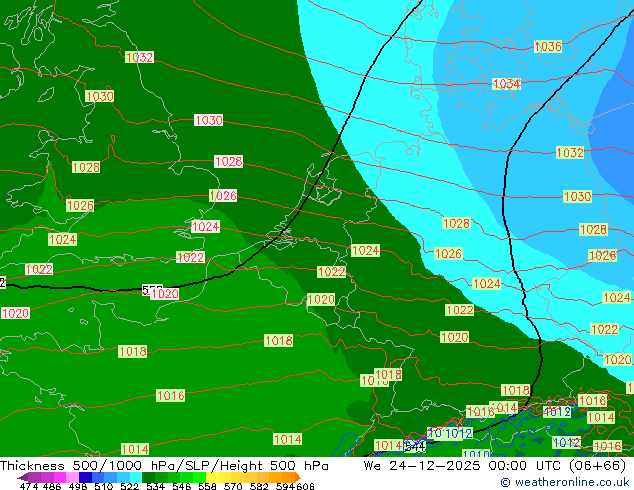Click the 522 legend value

point(129,486)
